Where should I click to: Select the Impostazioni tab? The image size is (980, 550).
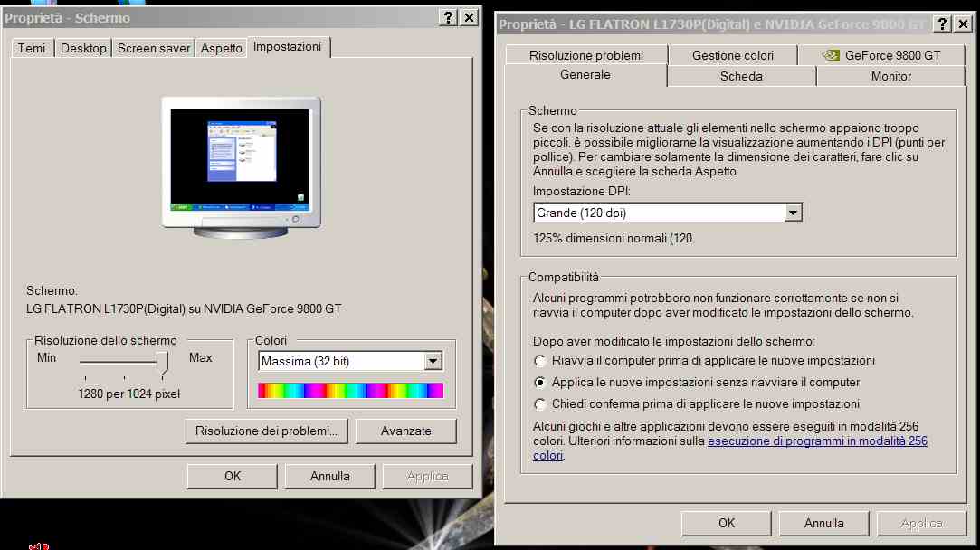click(288, 47)
